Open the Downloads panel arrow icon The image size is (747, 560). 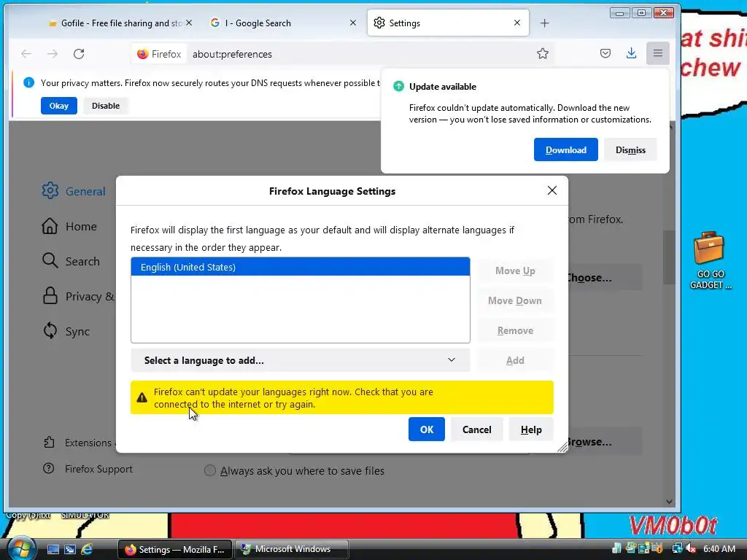pos(631,53)
